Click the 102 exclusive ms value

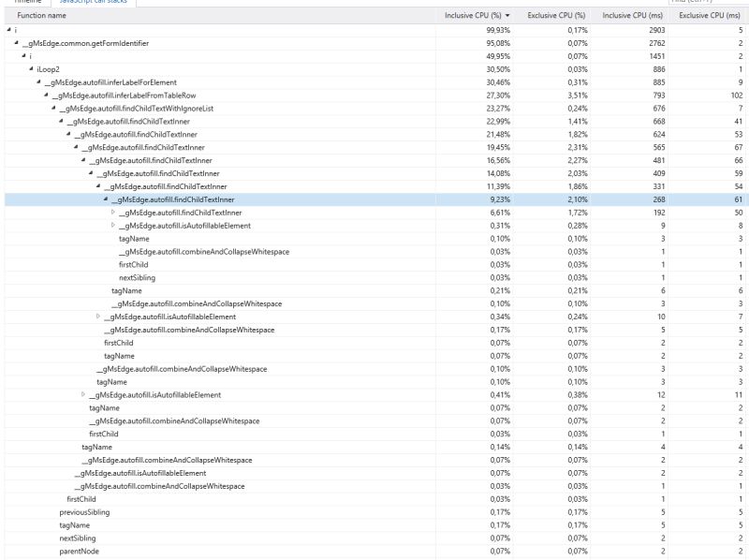point(737,96)
